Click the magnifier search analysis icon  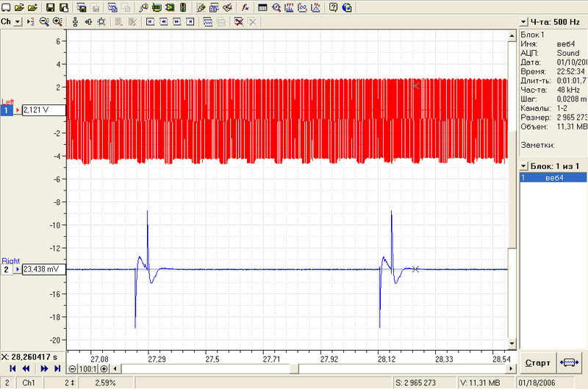(276, 7)
